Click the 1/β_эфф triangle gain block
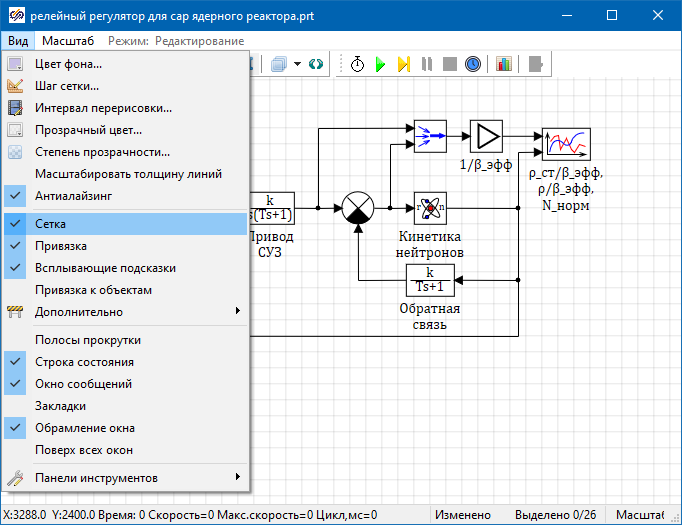682x525 pixels. 486,136
